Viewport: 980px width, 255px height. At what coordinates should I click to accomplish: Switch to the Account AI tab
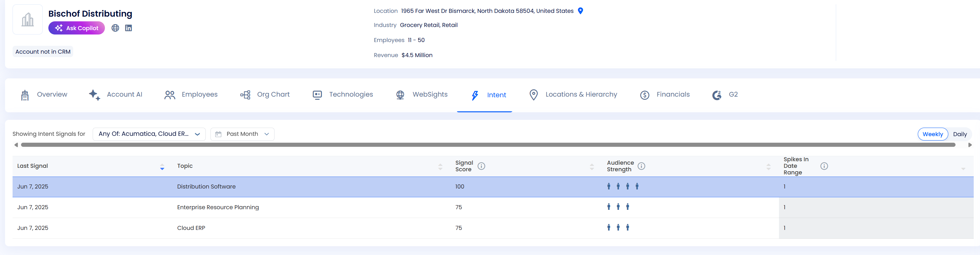pos(115,95)
